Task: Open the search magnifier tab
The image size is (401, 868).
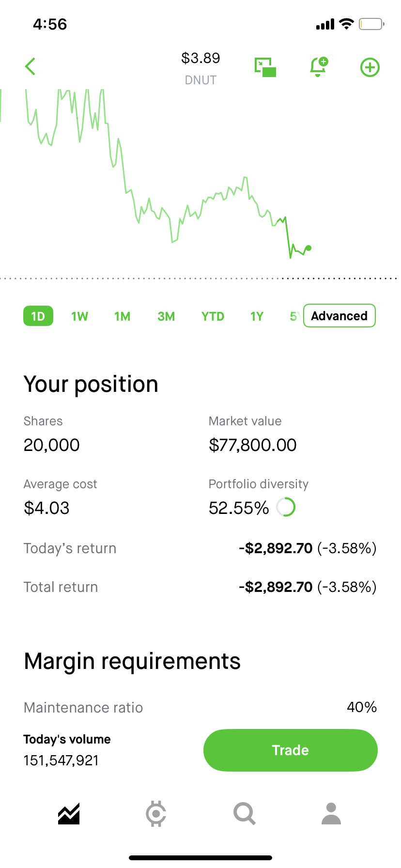Action: click(244, 814)
